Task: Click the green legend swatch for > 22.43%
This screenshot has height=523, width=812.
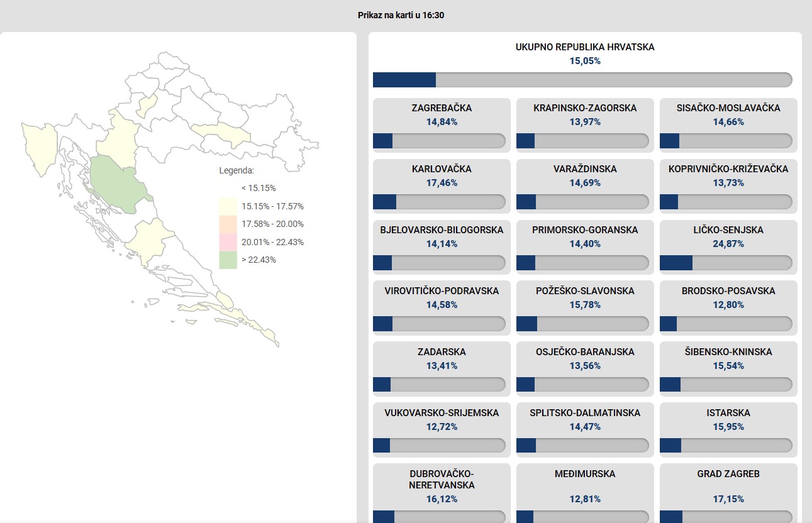Action: click(x=228, y=260)
